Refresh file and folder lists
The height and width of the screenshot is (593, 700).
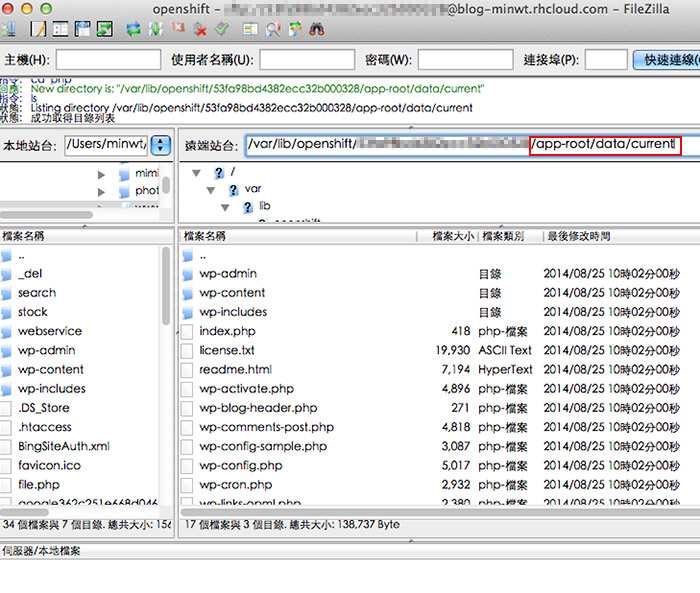click(x=133, y=29)
